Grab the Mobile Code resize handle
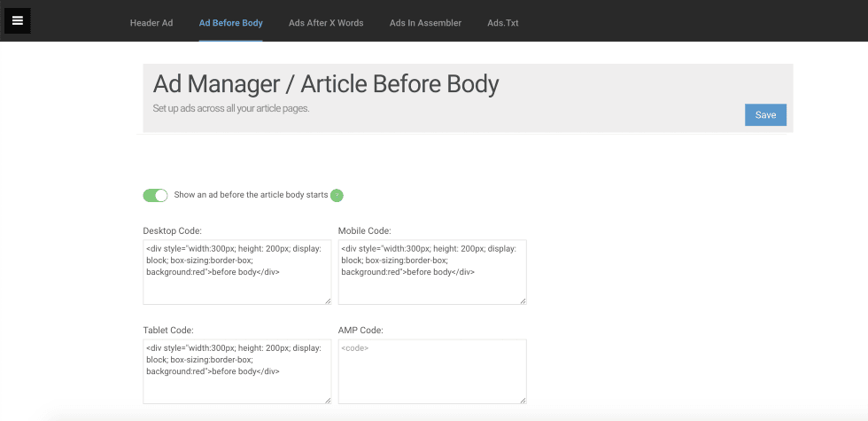This screenshot has width=868, height=421. (523, 300)
